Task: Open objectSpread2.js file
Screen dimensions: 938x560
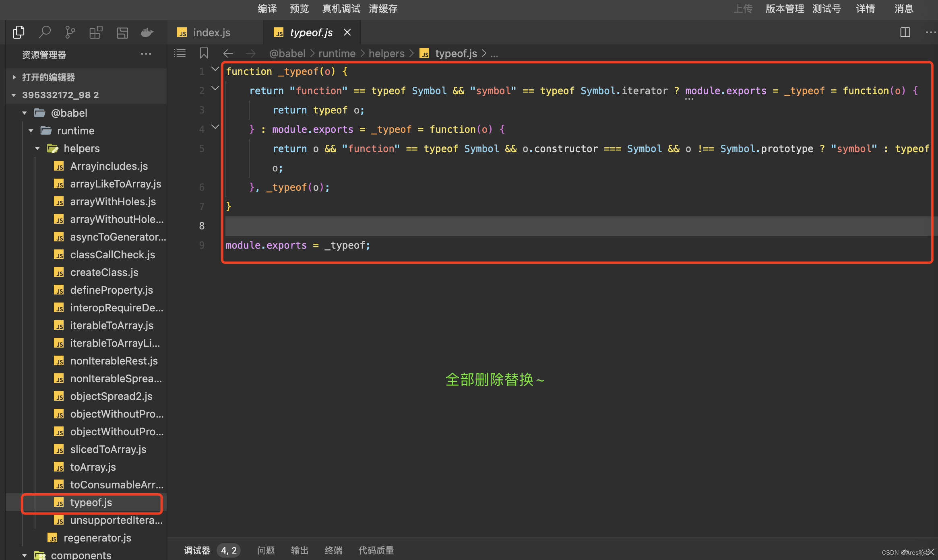Action: [x=86, y=396]
